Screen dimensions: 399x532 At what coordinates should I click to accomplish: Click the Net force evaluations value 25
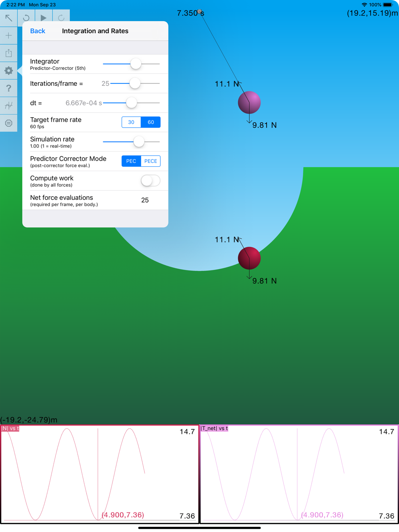(x=145, y=200)
